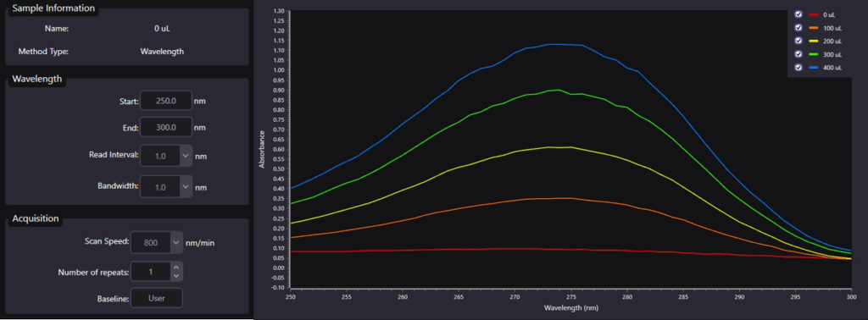Click the Wavelength section header

click(x=37, y=79)
